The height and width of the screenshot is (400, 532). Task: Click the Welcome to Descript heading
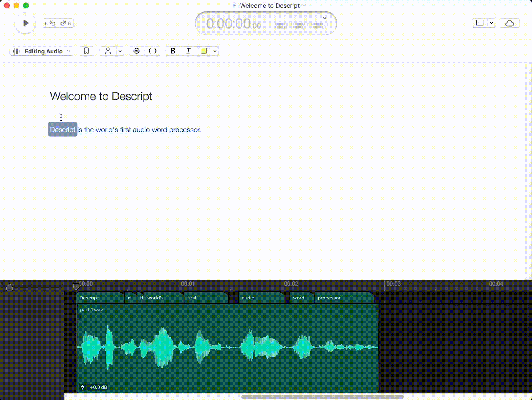[x=101, y=96]
